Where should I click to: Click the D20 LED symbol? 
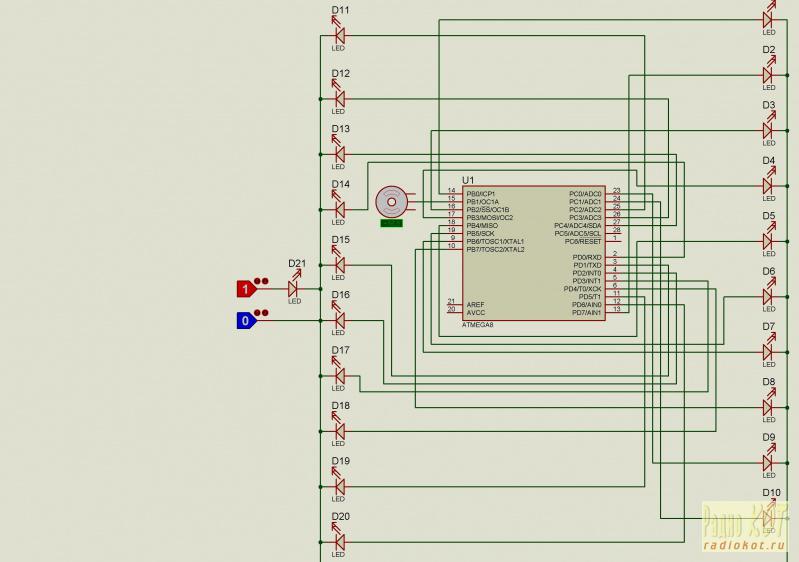(339, 541)
